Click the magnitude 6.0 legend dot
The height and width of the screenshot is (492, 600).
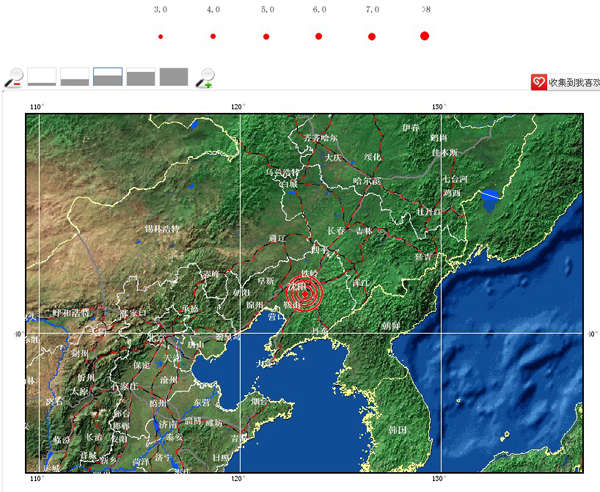tap(319, 37)
